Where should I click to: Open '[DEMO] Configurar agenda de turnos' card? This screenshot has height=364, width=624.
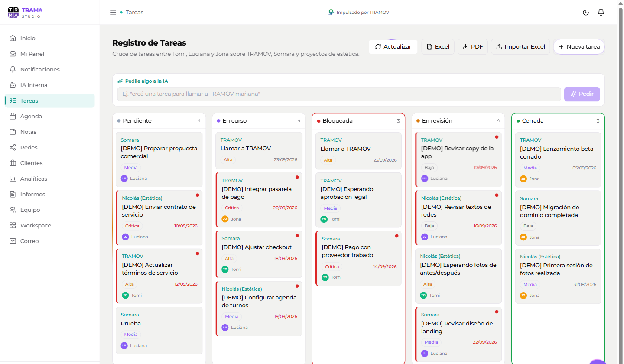[259, 309]
